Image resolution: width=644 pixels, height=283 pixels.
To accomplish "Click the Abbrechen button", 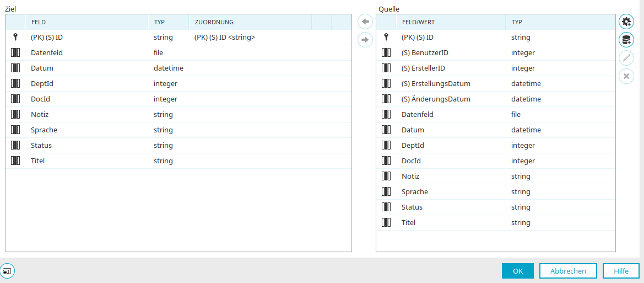I will click(568, 271).
